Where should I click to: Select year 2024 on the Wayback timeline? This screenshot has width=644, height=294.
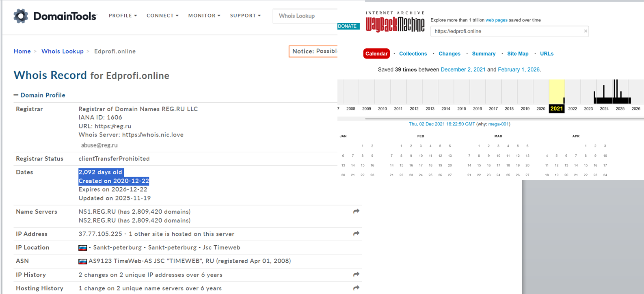click(x=604, y=108)
